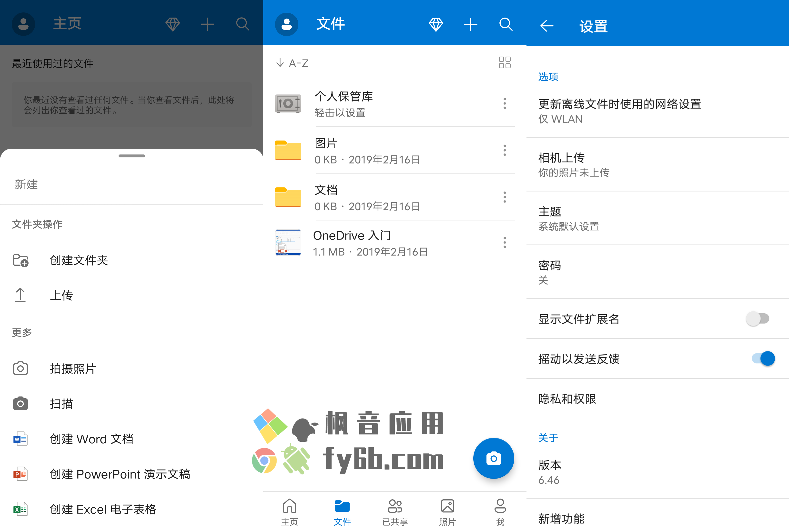
Task: Tap the profile avatar in Files header
Action: coord(287,24)
